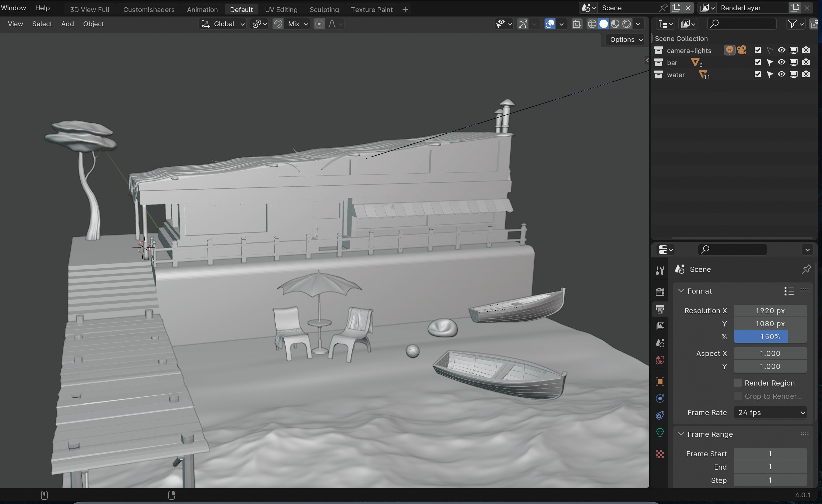The image size is (822, 504).
Task: Open the Animation workspace tab
Action: pos(202,9)
